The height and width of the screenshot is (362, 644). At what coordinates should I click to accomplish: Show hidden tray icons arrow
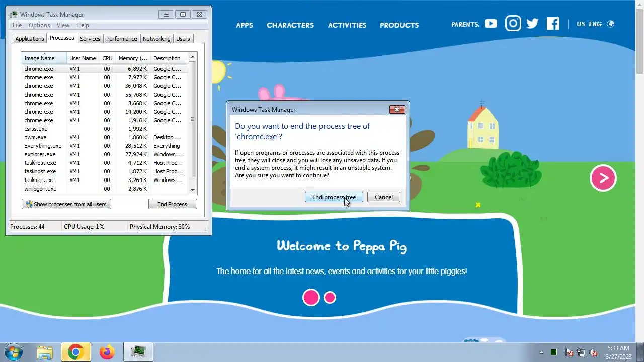pyautogui.click(x=542, y=352)
